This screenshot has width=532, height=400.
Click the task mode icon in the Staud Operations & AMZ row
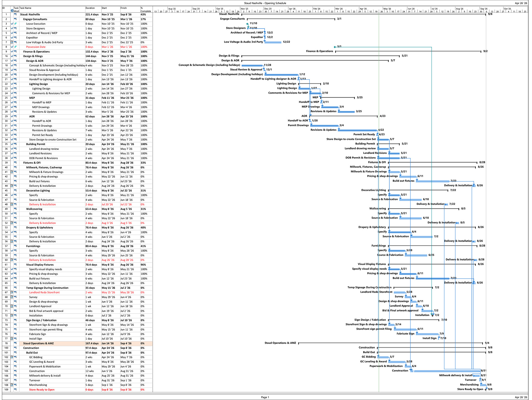(16, 343)
